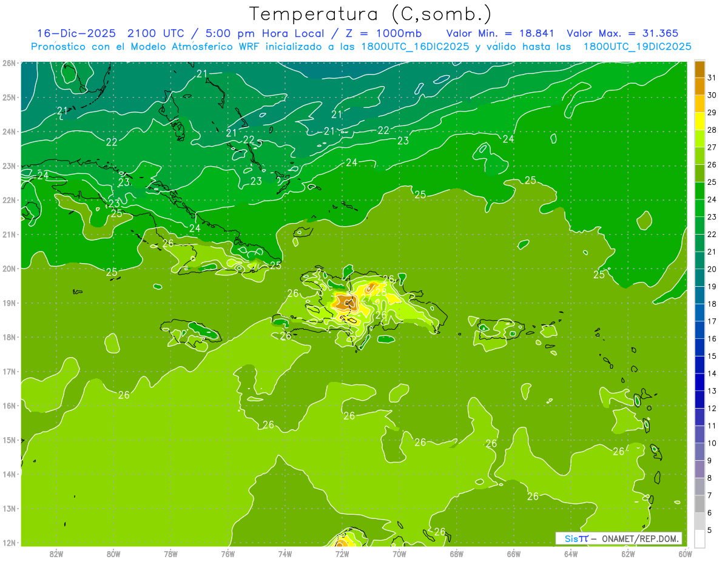Click the '13N' latitude axis label

coord(9,508)
